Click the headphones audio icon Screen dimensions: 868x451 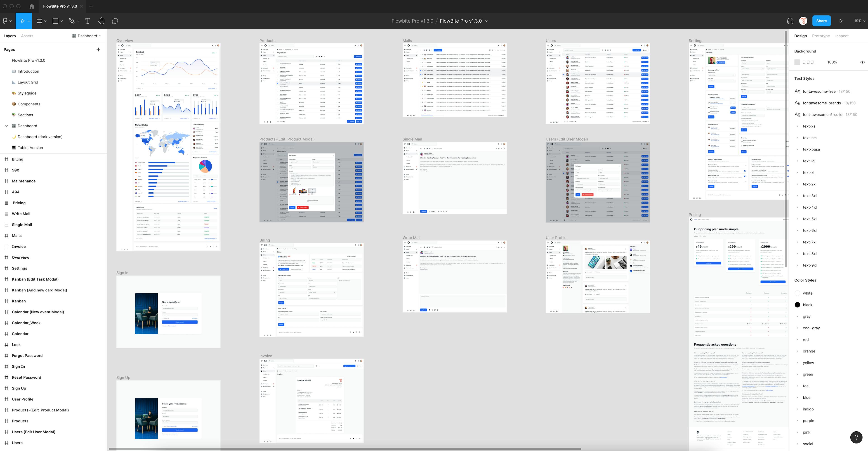click(x=790, y=21)
